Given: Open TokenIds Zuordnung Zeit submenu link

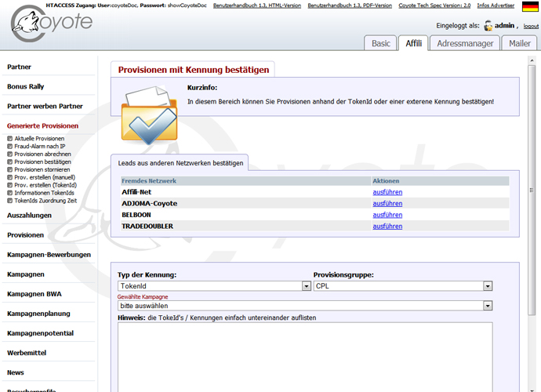Looking at the screenshot, I should pos(45,201).
